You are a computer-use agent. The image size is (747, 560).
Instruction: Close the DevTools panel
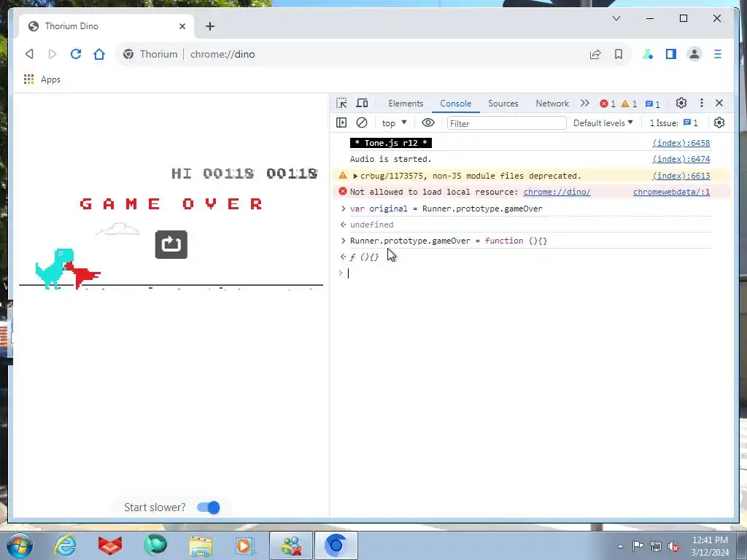tap(719, 103)
